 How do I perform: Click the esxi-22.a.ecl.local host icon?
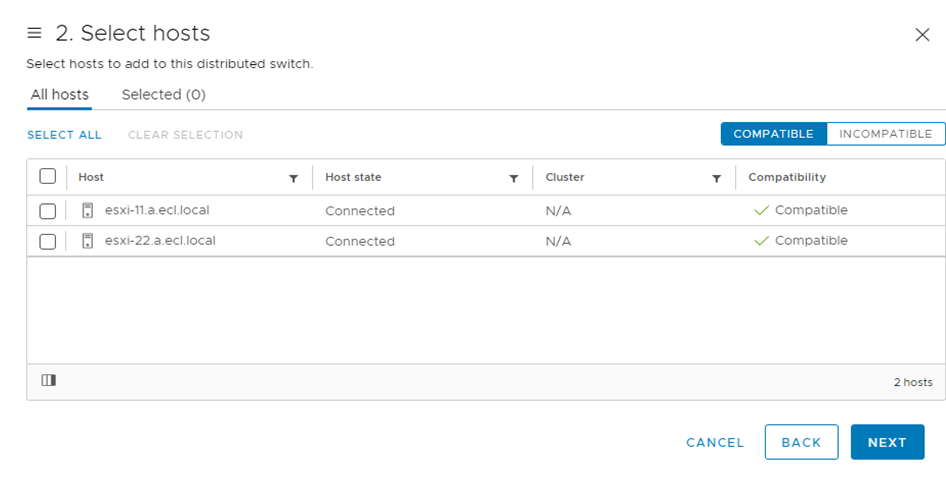[88, 241]
